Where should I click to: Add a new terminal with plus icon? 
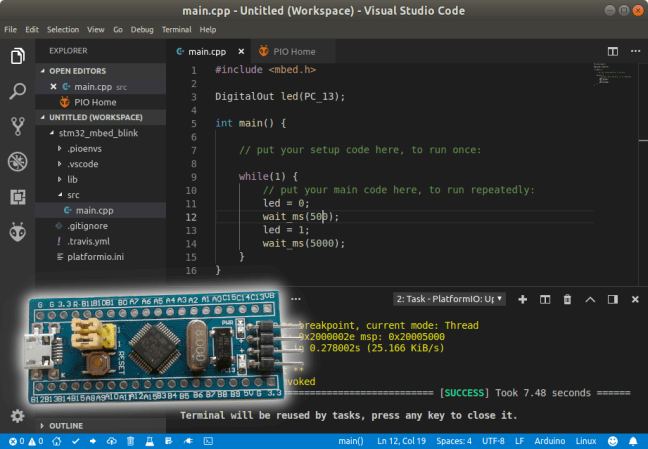(x=521, y=299)
